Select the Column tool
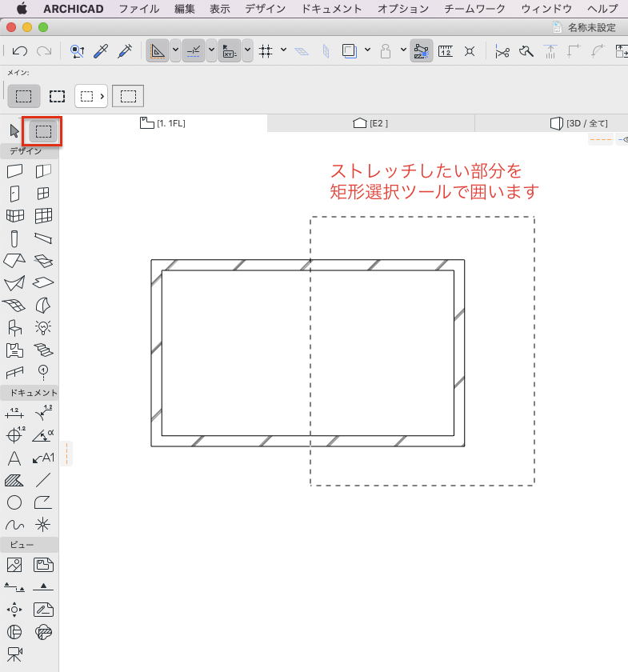 [x=14, y=238]
